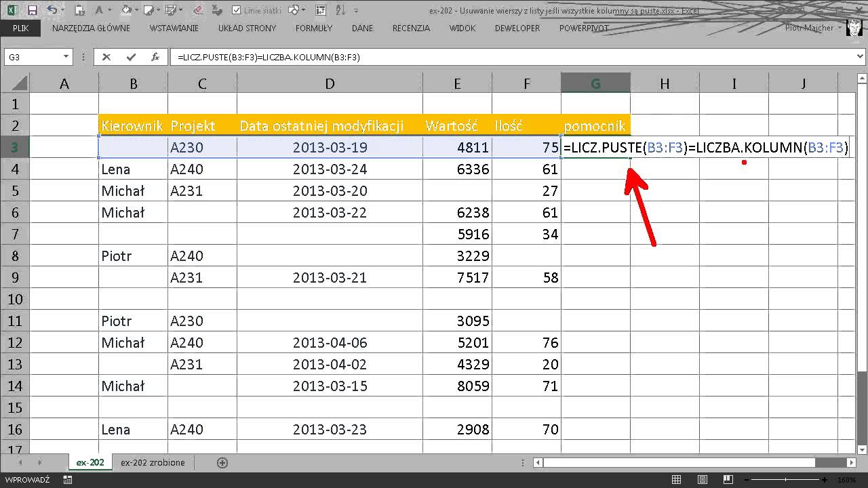The height and width of the screenshot is (488, 868).
Task: Click sheet navigation right arrow
Action: coord(40,463)
